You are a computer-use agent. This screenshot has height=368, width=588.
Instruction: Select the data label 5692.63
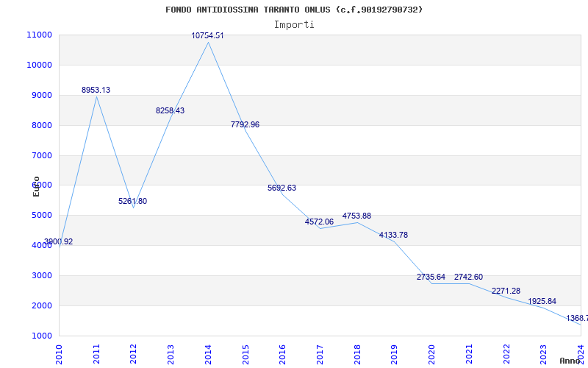click(282, 188)
